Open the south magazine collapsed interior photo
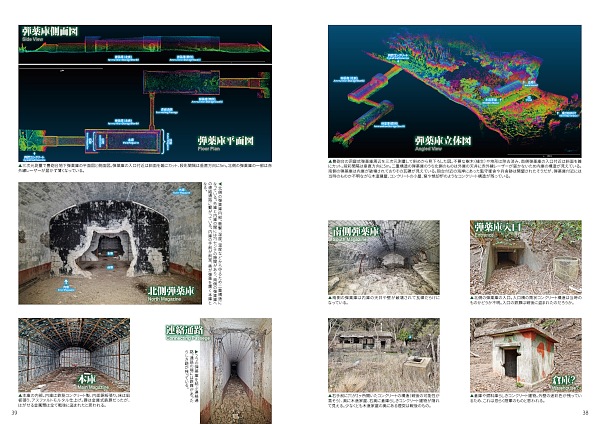600x424 pixels. (383, 262)
